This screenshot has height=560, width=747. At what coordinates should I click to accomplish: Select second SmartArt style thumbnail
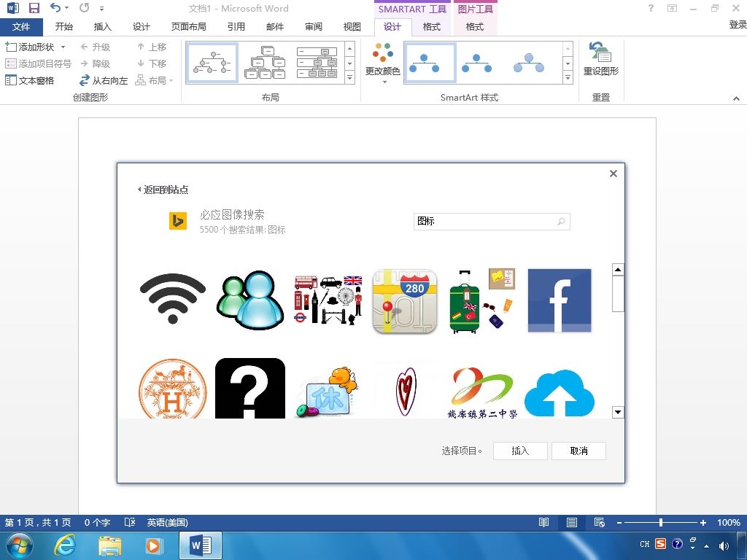point(477,63)
